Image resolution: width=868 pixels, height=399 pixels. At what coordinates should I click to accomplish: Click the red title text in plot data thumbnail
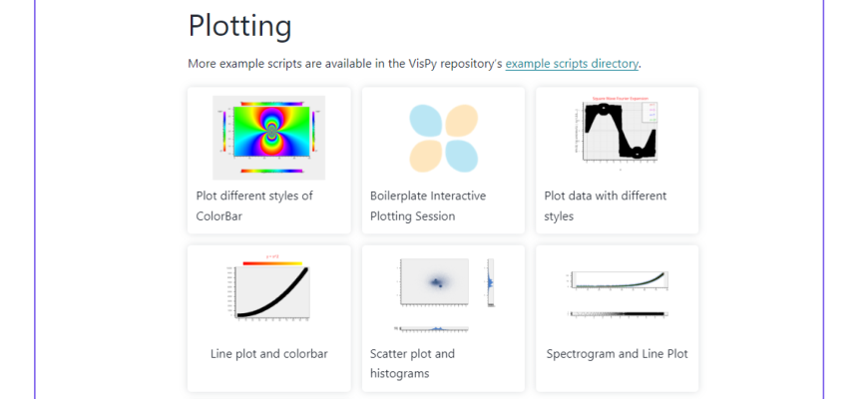[617, 99]
